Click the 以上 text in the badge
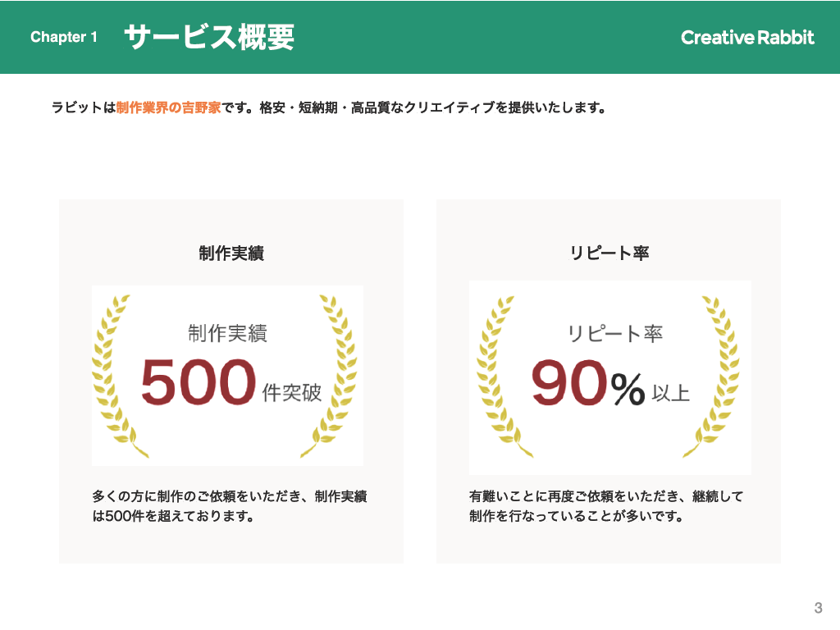840x630 pixels. click(x=670, y=394)
